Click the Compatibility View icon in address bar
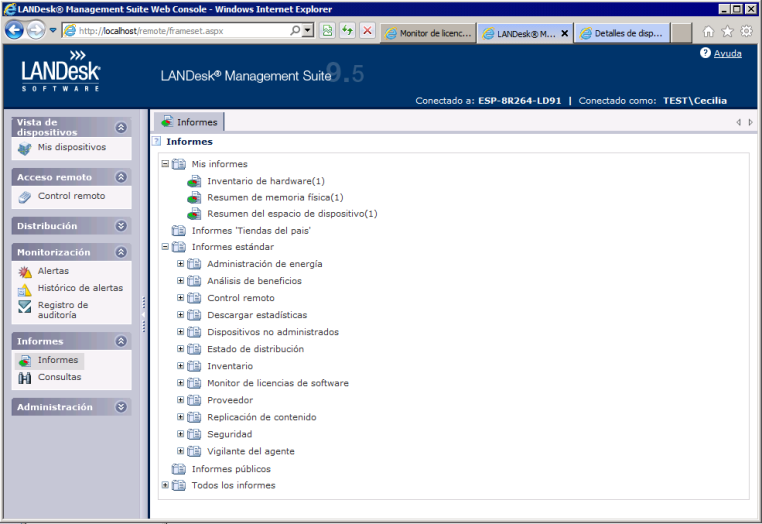This screenshot has width=762, height=524. tap(328, 31)
